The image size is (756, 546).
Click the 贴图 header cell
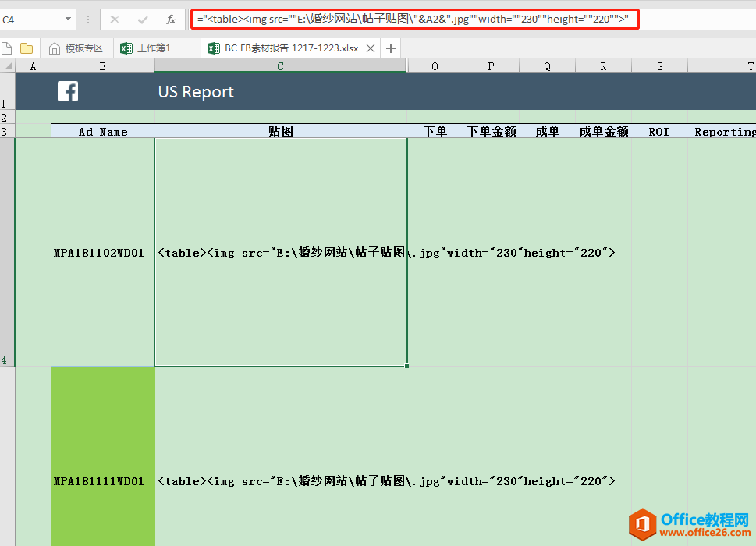[280, 132]
